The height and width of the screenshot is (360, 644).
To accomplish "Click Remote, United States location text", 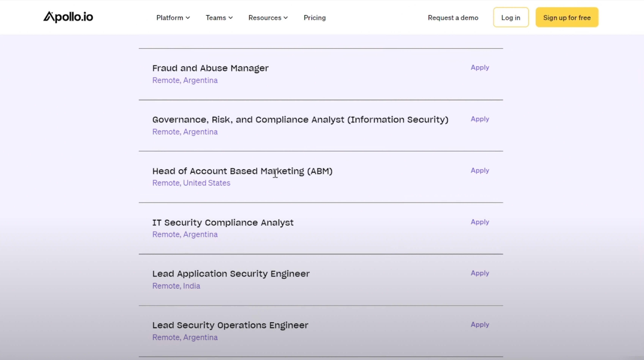I will 191,183.
